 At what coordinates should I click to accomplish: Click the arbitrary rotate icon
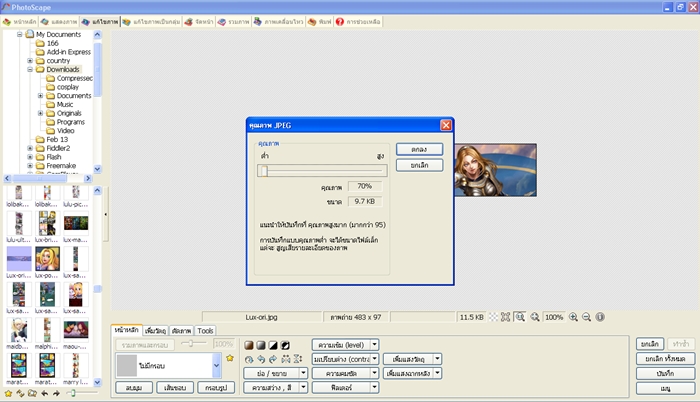coord(249,359)
